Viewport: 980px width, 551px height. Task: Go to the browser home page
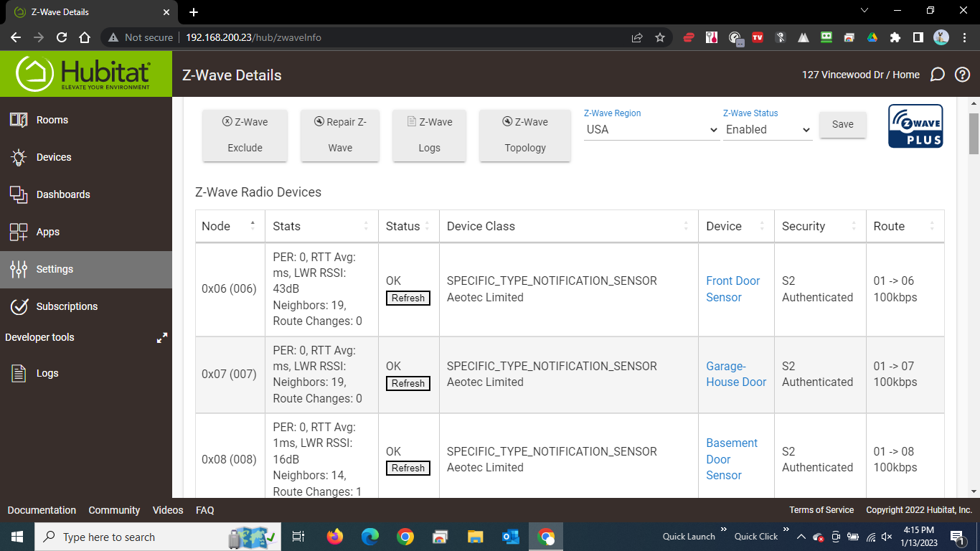[85, 37]
